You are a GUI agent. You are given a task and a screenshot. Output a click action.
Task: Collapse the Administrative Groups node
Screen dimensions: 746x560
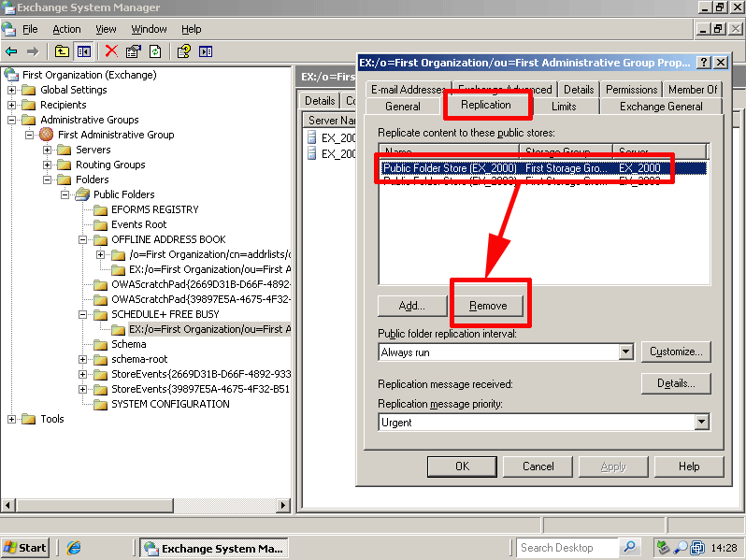12,120
